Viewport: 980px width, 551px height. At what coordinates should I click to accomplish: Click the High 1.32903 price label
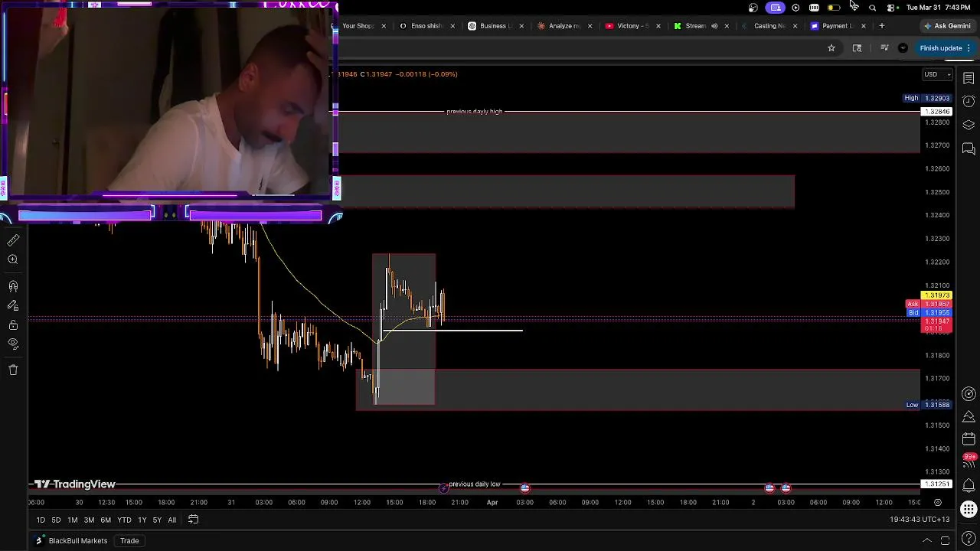927,98
